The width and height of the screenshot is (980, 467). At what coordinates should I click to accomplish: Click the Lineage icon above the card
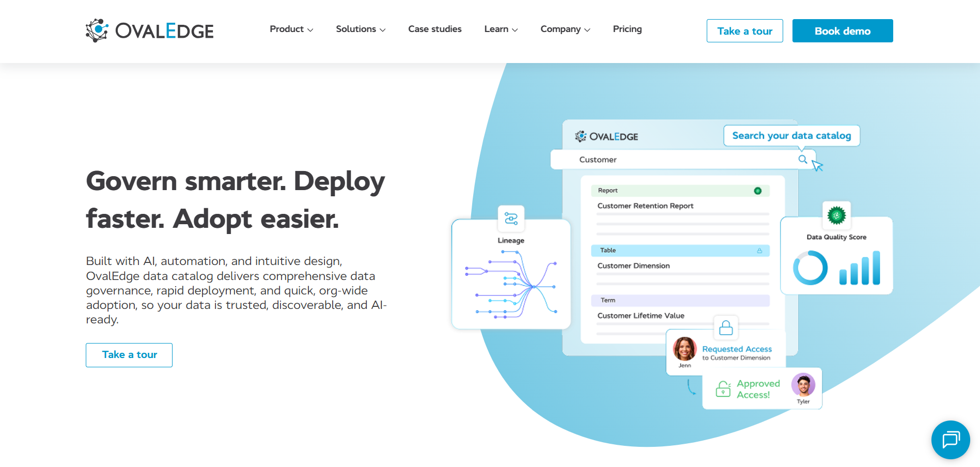click(x=511, y=219)
